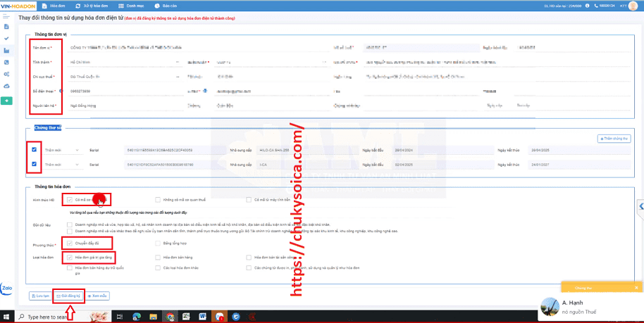Check Bảng tổng hợp option

[x=158, y=243]
